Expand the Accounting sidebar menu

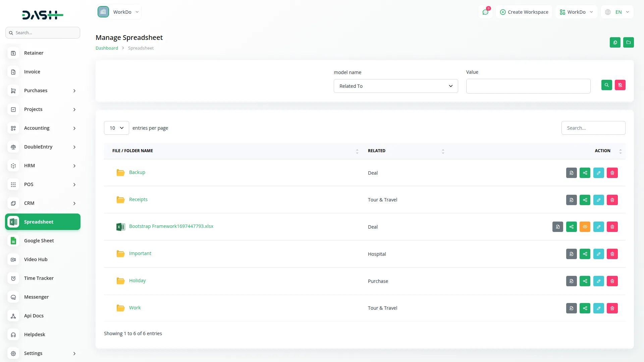[43, 128]
